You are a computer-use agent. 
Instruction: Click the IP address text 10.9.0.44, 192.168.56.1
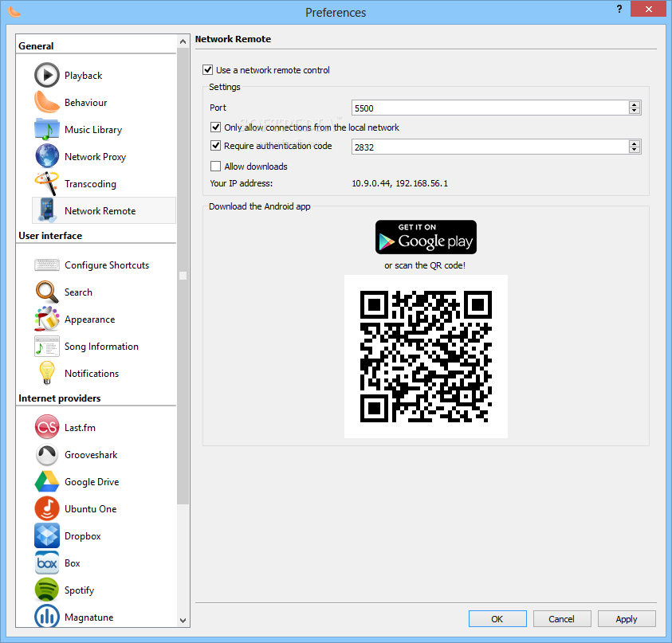coord(399,183)
